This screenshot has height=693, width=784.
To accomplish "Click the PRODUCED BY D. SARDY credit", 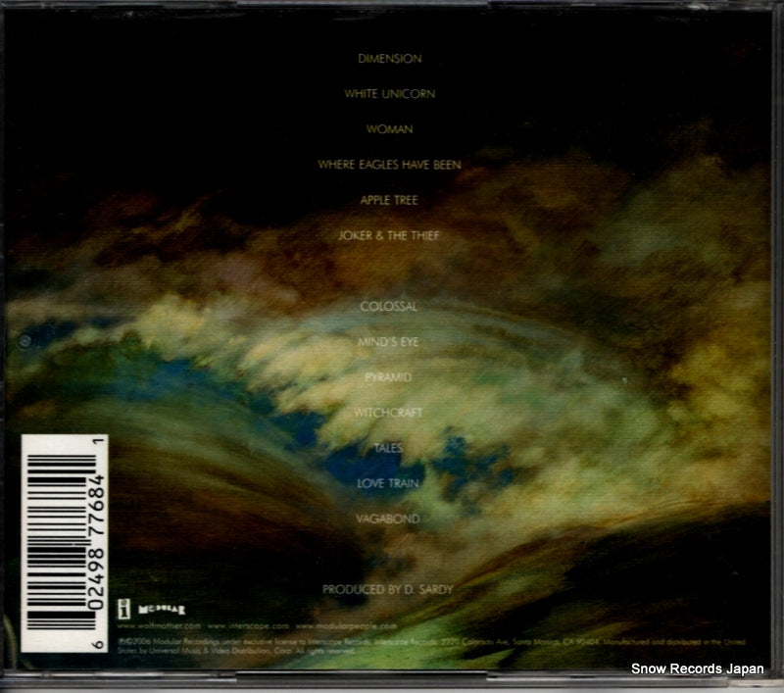I will (x=388, y=589).
